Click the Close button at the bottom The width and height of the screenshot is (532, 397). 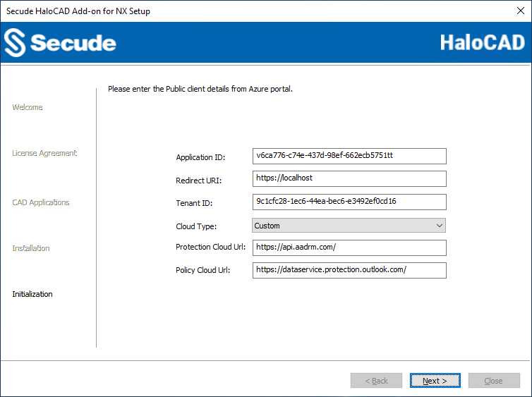point(493,381)
